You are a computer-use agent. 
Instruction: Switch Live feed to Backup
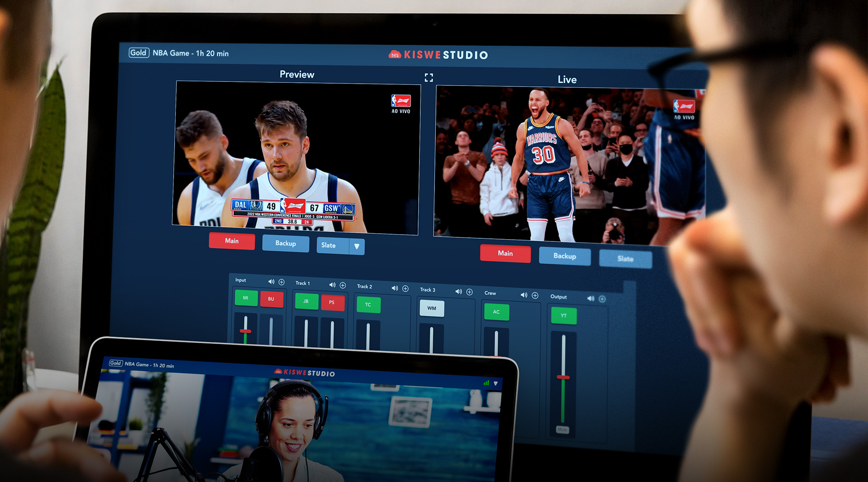coord(565,256)
